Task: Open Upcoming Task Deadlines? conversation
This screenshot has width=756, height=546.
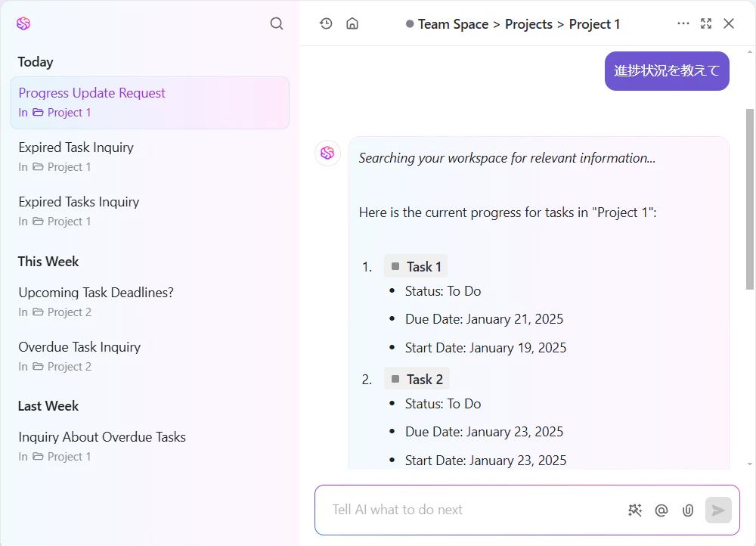Action: [x=150, y=302]
